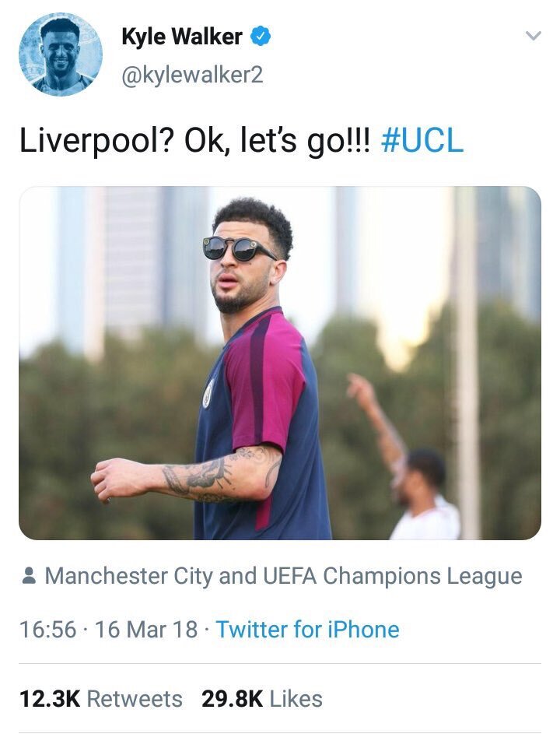View the 29.8K count of likes
This screenshot has width=560, height=734.
(x=232, y=698)
